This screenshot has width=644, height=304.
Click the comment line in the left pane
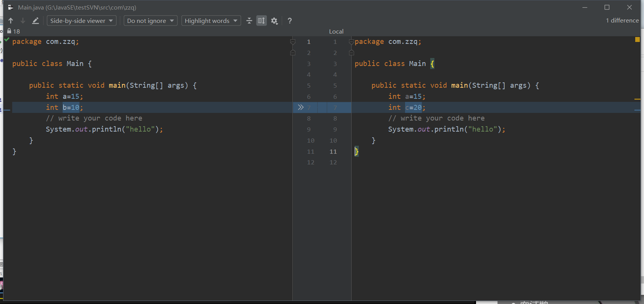(x=94, y=118)
